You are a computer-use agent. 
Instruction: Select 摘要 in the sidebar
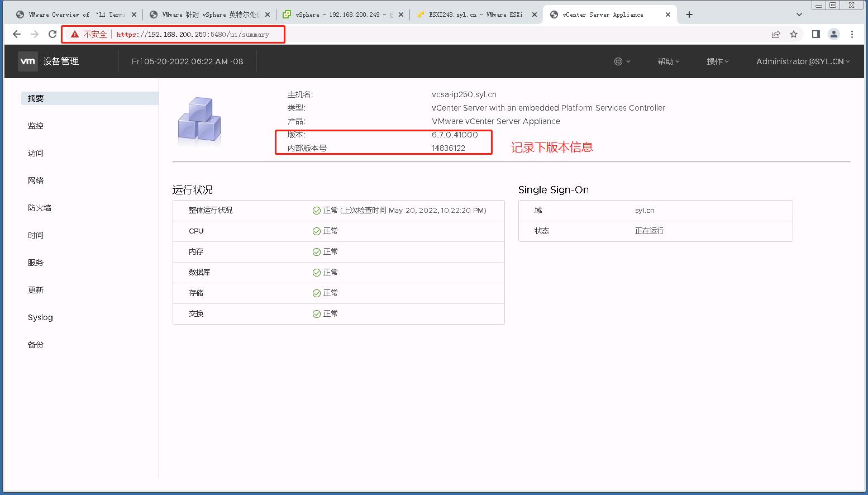(90, 98)
